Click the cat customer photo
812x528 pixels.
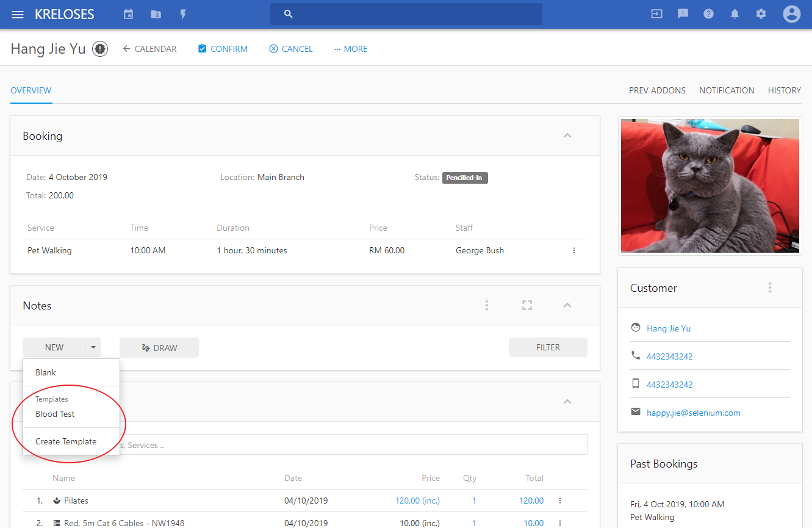[710, 186]
